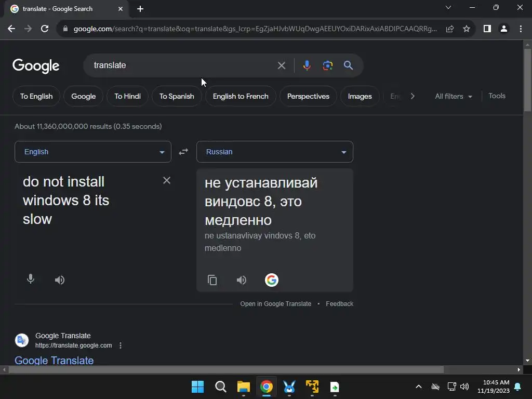Clear the Google search box with X
The image size is (532, 399).
pos(281,65)
